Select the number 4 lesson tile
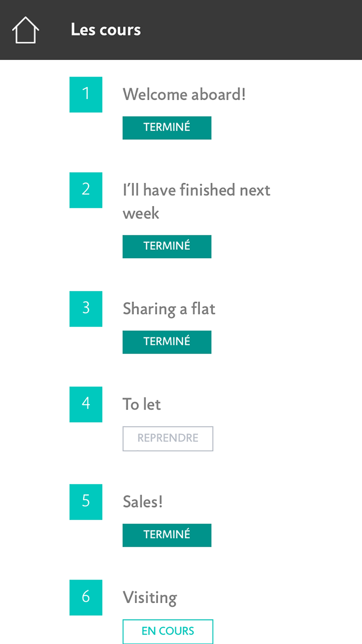This screenshot has height=644, width=362. point(86,405)
